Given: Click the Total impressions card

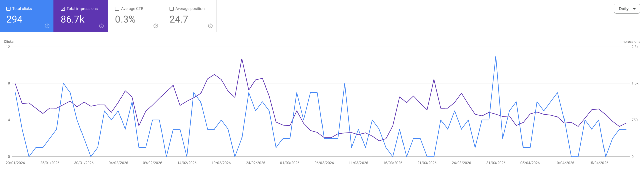Looking at the screenshot, I should (80, 16).
